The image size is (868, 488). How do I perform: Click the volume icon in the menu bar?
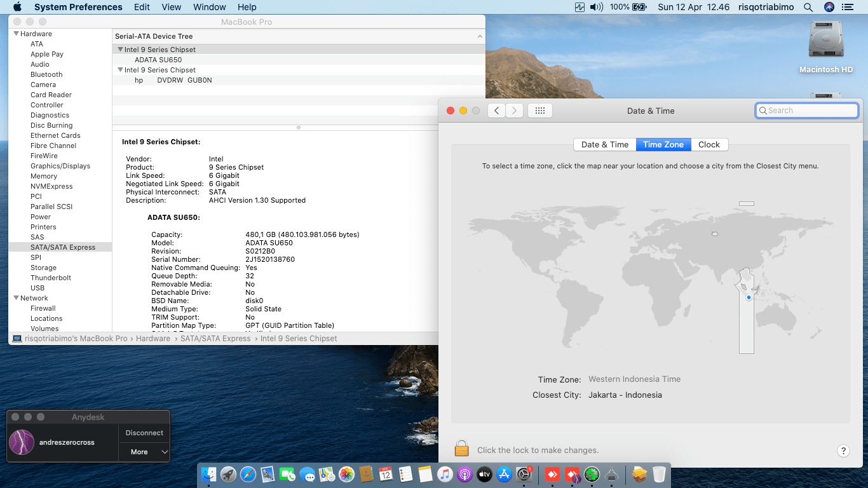pos(596,7)
